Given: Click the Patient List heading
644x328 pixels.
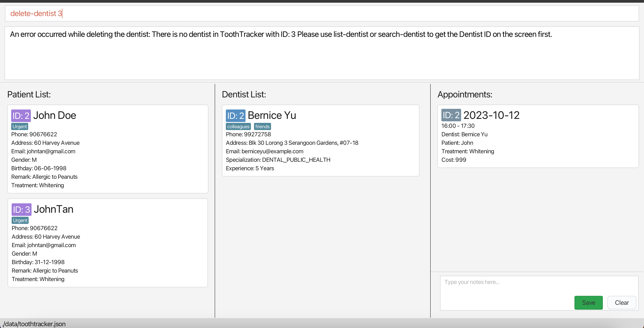Looking at the screenshot, I should tap(29, 95).
